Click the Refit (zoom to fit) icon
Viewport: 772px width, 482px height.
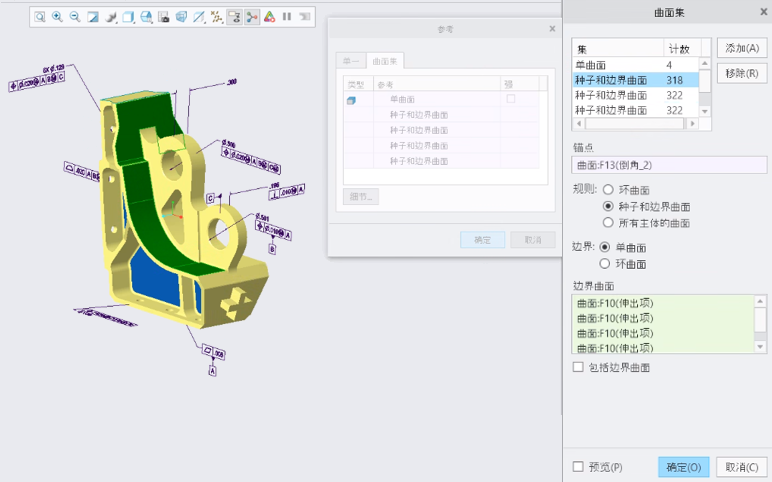(39, 17)
